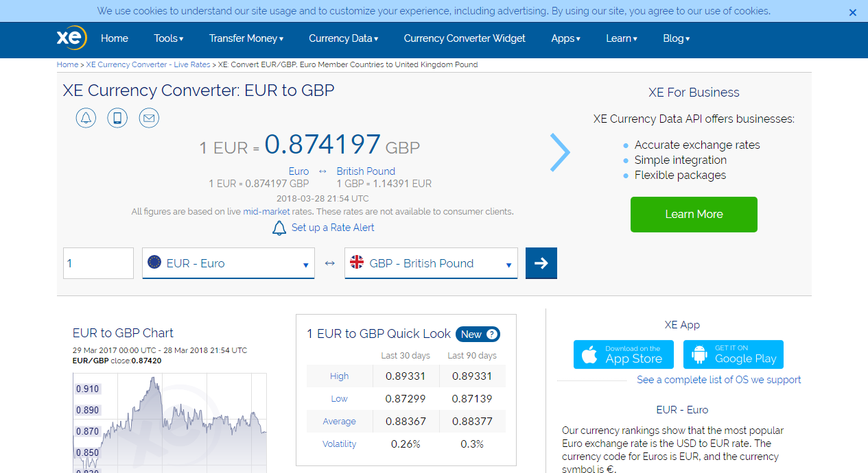The height and width of the screenshot is (473, 868).
Task: Go to Home in navigation bar
Action: pyautogui.click(x=115, y=38)
